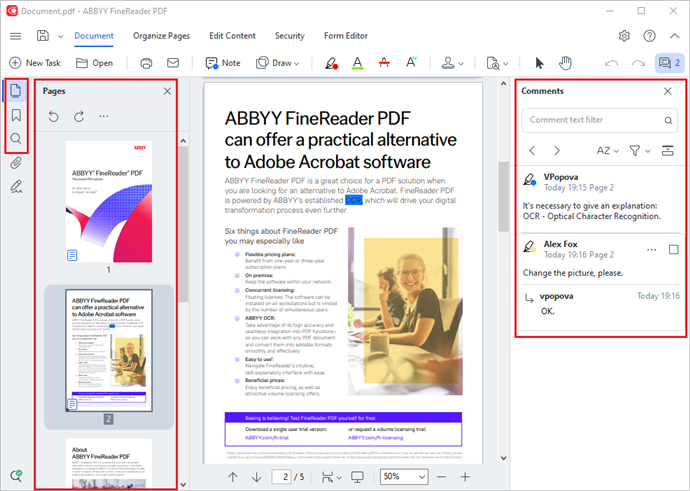Image resolution: width=690 pixels, height=491 pixels.
Task: Open the 50% zoom level combo box
Action: pyautogui.click(x=404, y=477)
